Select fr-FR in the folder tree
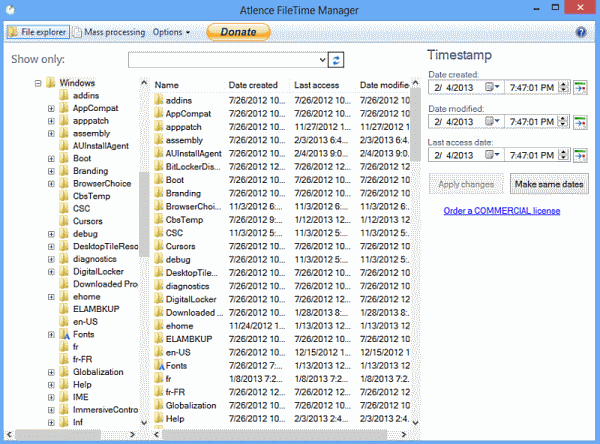 point(83,359)
